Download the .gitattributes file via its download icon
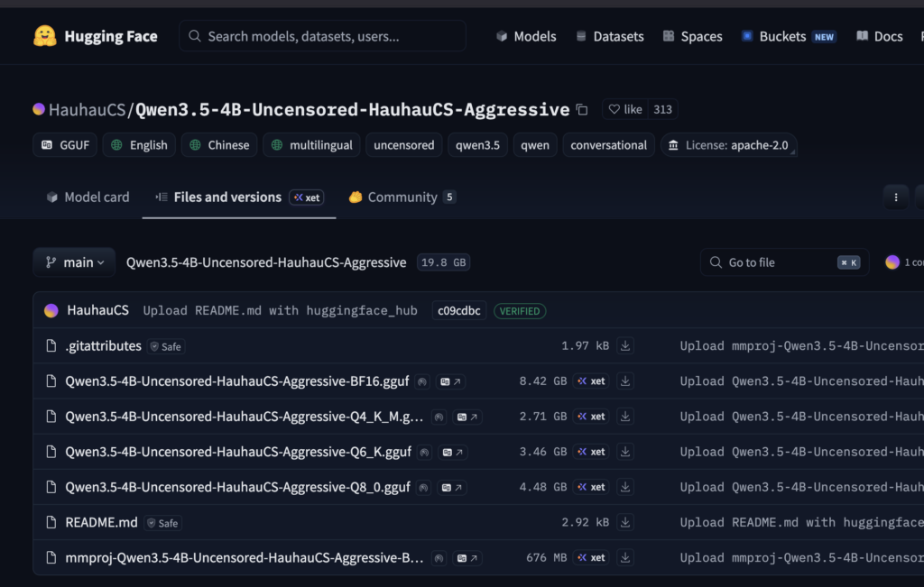 pyautogui.click(x=624, y=346)
